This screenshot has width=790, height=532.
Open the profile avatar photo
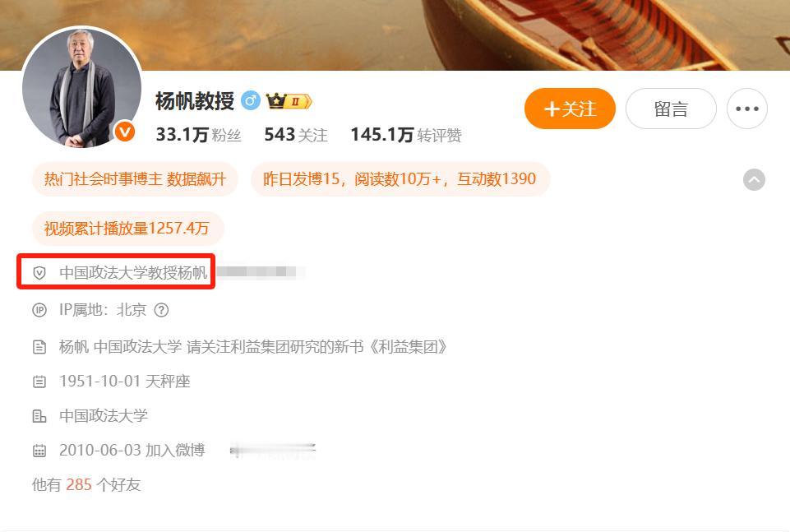pos(81,87)
